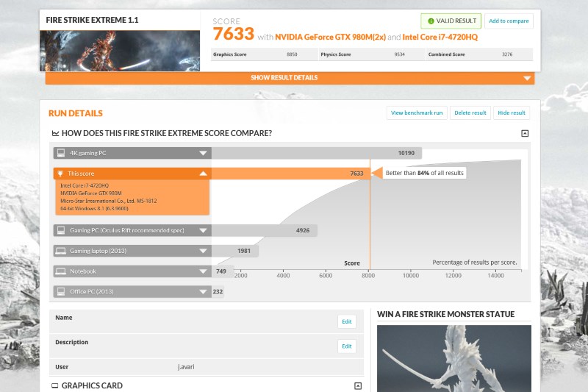Click the green Valid Result info icon
The height and width of the screenshot is (392, 588).
[431, 21]
